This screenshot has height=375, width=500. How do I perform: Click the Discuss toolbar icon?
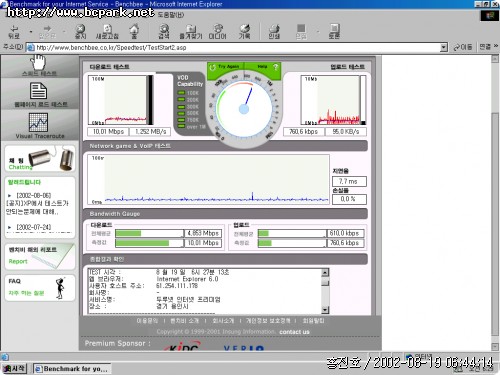[334, 31]
